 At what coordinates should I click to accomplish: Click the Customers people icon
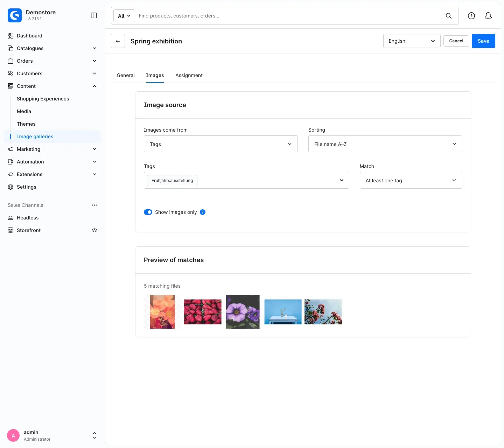click(10, 73)
